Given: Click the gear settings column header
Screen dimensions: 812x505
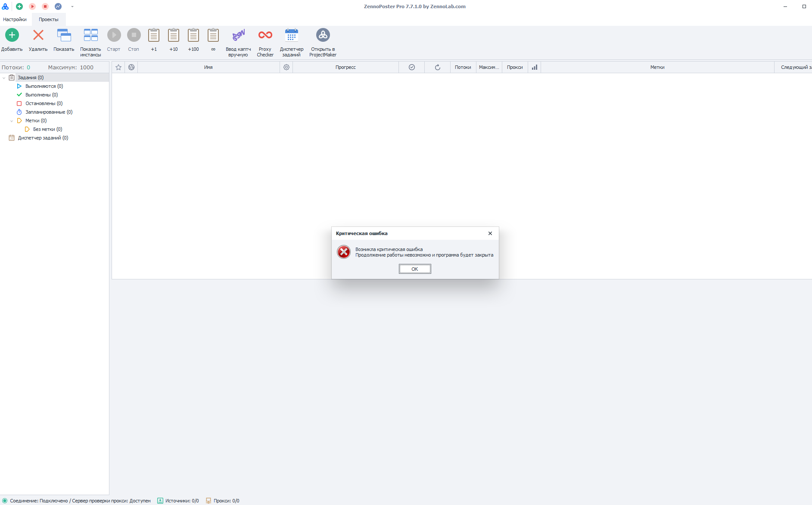Looking at the screenshot, I should 286,67.
